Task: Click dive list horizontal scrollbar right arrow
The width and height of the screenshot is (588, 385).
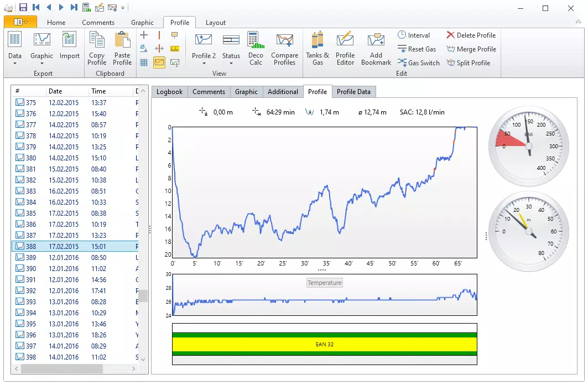Action: tap(133, 369)
